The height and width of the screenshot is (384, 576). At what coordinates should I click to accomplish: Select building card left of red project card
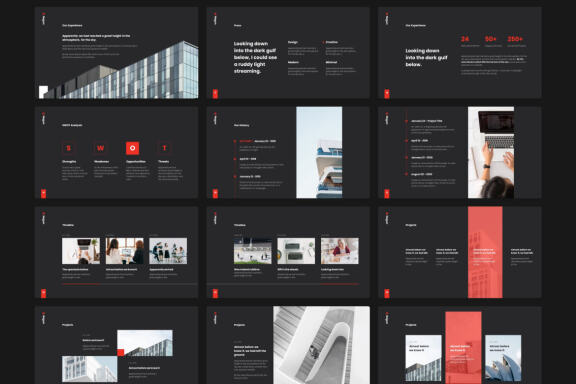(x=423, y=358)
